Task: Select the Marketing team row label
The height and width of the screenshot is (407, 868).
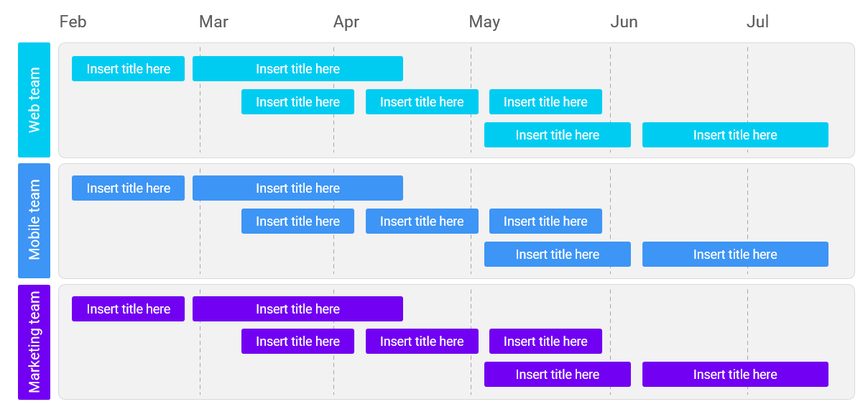Action: click(34, 342)
